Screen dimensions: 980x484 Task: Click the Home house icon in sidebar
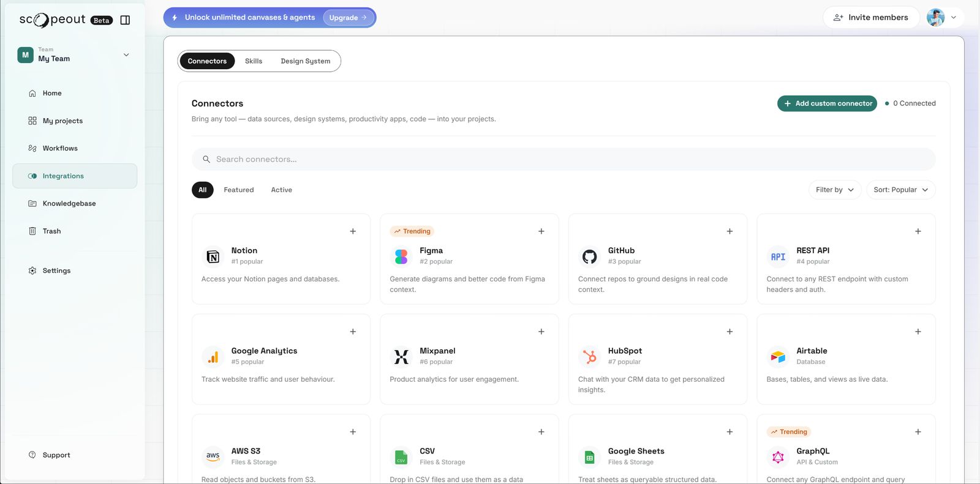pyautogui.click(x=32, y=94)
